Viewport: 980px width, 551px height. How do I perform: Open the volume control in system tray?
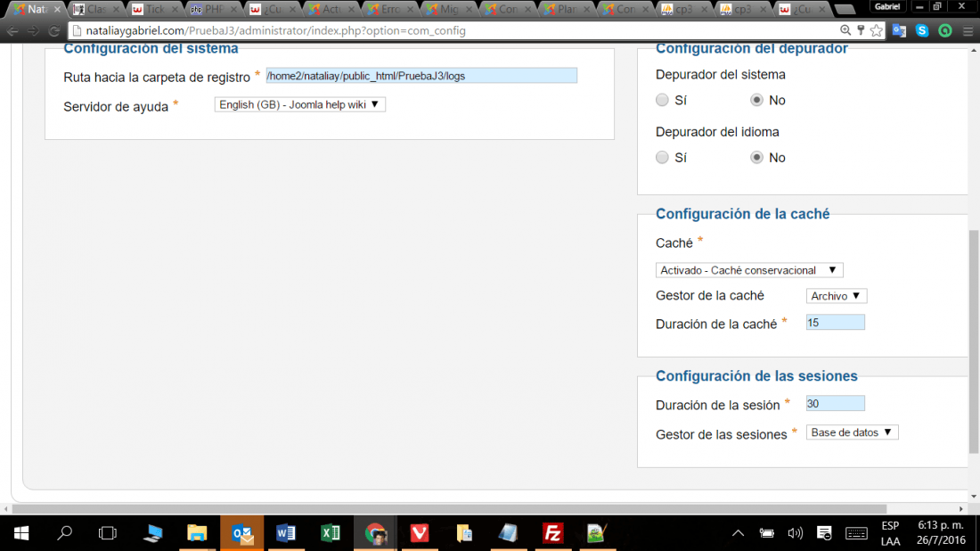coord(795,533)
